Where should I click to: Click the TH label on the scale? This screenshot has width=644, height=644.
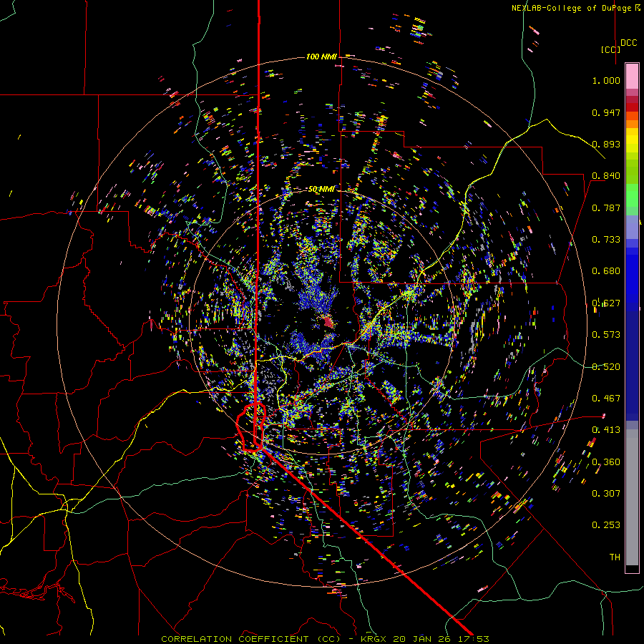615,557
